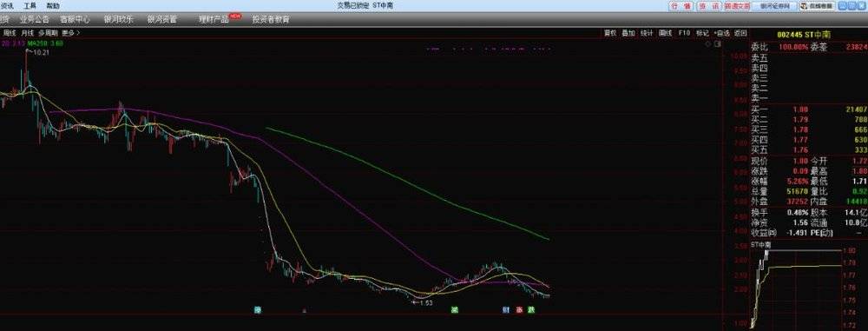Open the 工具 tools menu

(x=30, y=5)
